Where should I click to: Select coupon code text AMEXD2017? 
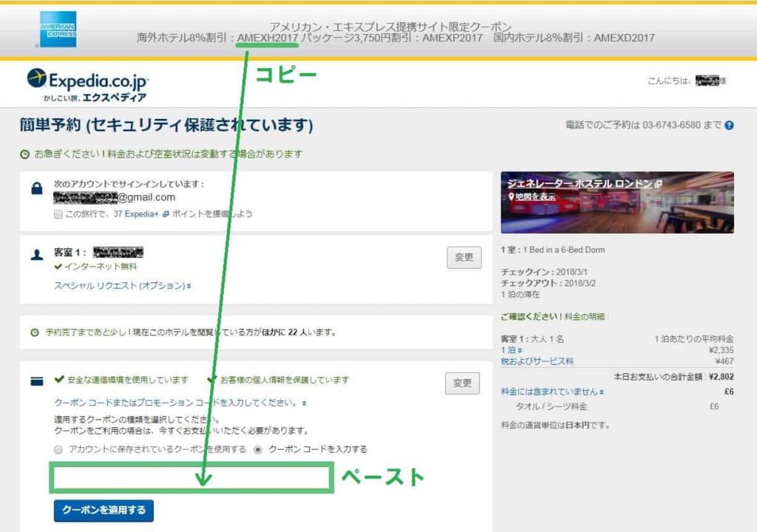pyautogui.click(x=624, y=38)
